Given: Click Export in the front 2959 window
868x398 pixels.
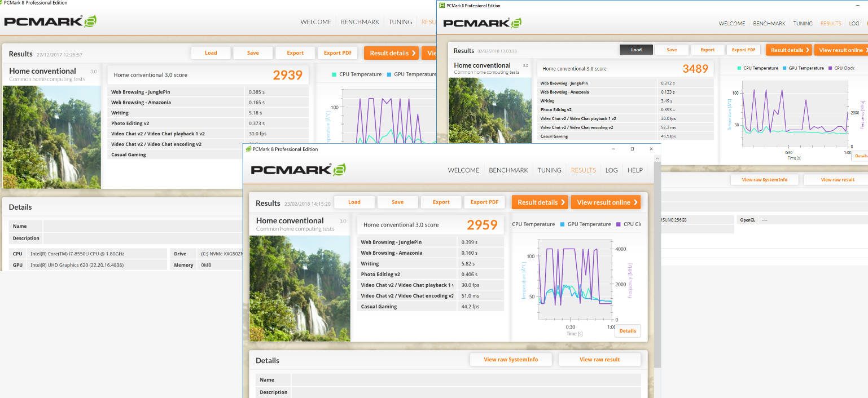Looking at the screenshot, I should [441, 202].
